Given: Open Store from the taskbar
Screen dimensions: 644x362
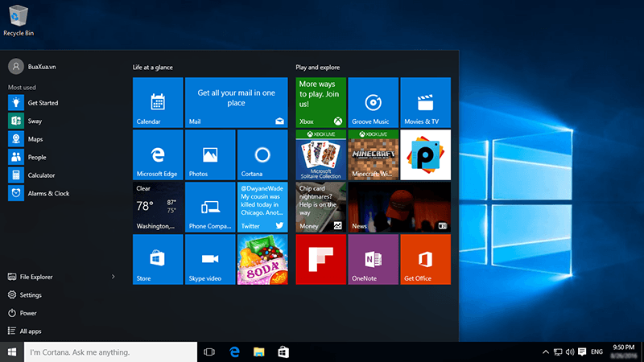Looking at the screenshot, I should pyautogui.click(x=283, y=352).
